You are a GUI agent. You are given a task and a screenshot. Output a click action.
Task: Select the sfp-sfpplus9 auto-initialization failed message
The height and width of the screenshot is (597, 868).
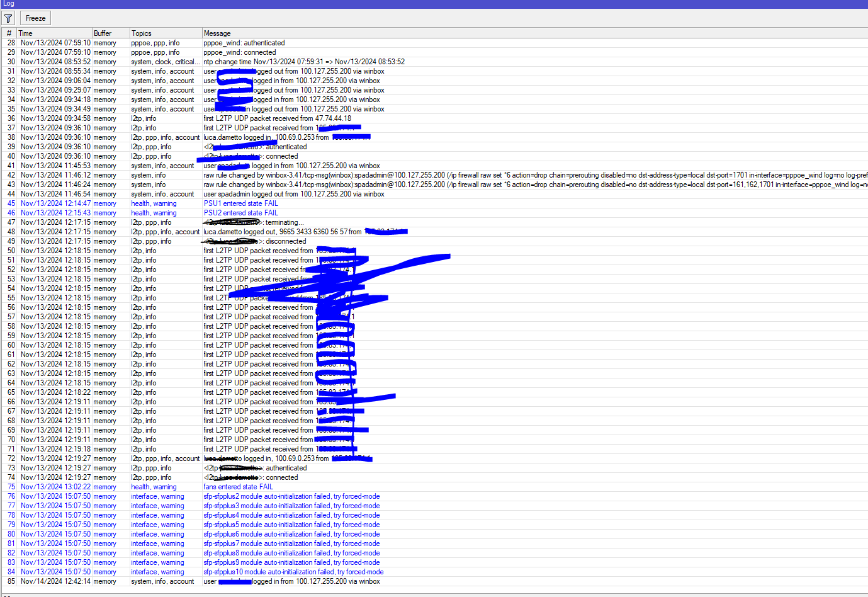[291, 562]
